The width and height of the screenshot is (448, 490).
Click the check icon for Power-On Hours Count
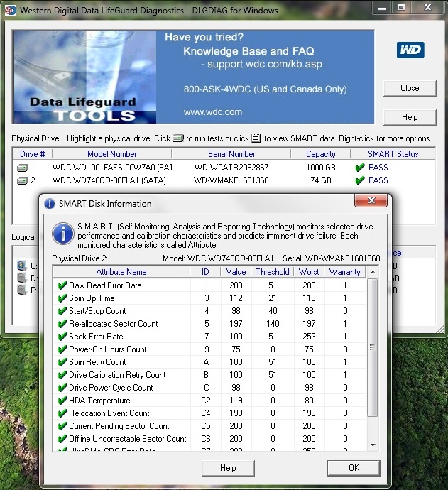coord(62,349)
